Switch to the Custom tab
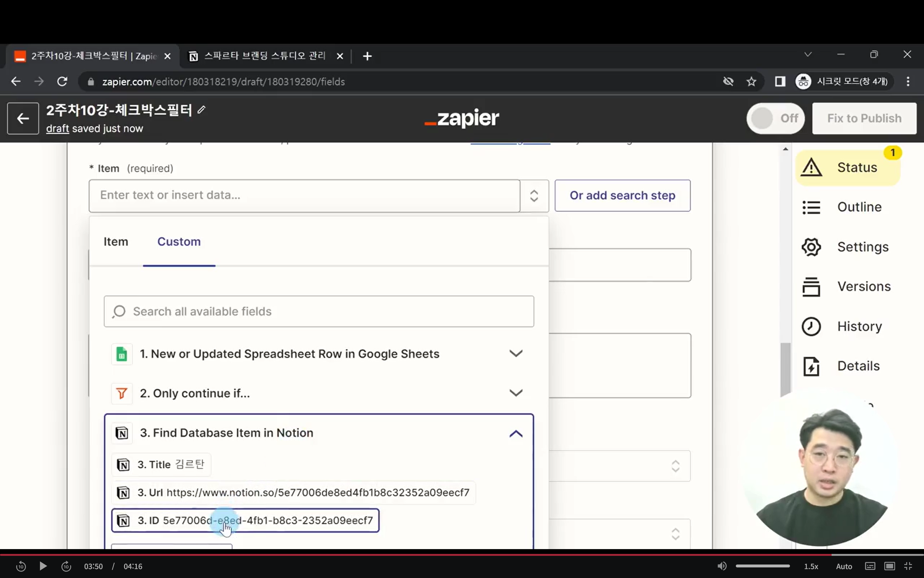The image size is (924, 578). tap(179, 242)
